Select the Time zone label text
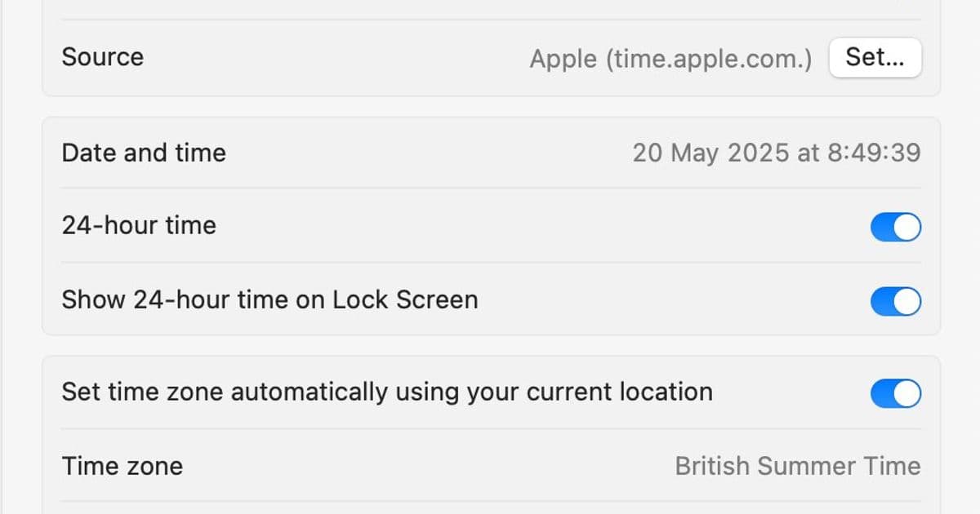The width and height of the screenshot is (980, 514). click(122, 466)
